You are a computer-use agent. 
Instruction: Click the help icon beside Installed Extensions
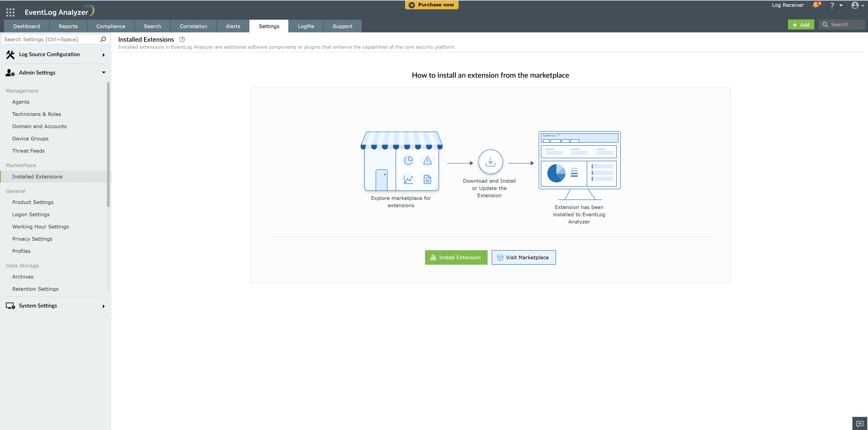coord(182,39)
